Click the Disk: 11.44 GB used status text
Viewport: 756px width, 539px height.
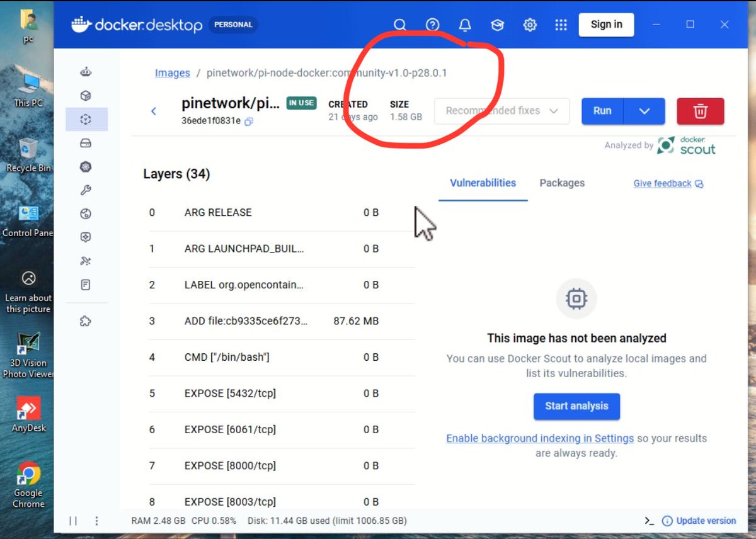(x=328, y=521)
